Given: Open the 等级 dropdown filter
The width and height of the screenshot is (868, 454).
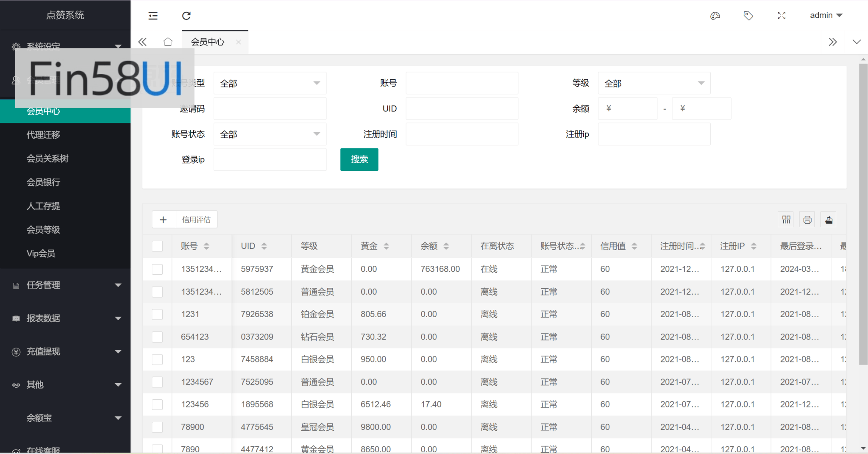Looking at the screenshot, I should (654, 83).
